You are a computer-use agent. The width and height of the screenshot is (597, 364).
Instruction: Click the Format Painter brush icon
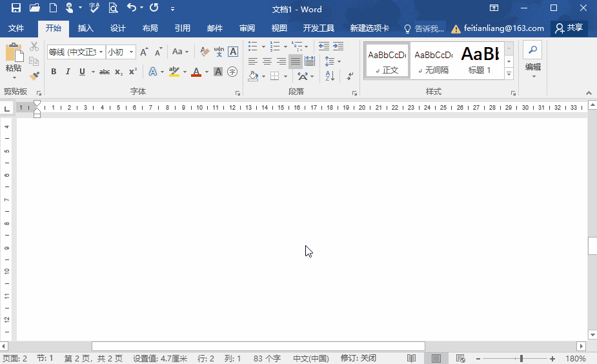[34, 76]
